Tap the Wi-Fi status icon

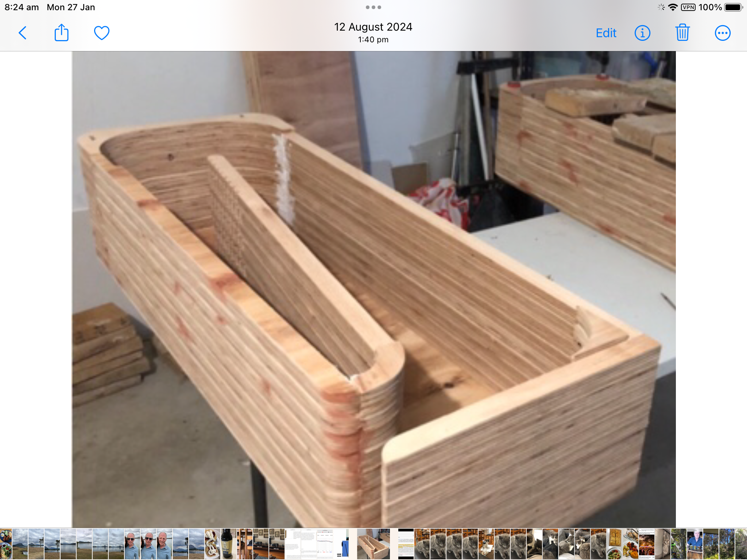click(x=673, y=7)
